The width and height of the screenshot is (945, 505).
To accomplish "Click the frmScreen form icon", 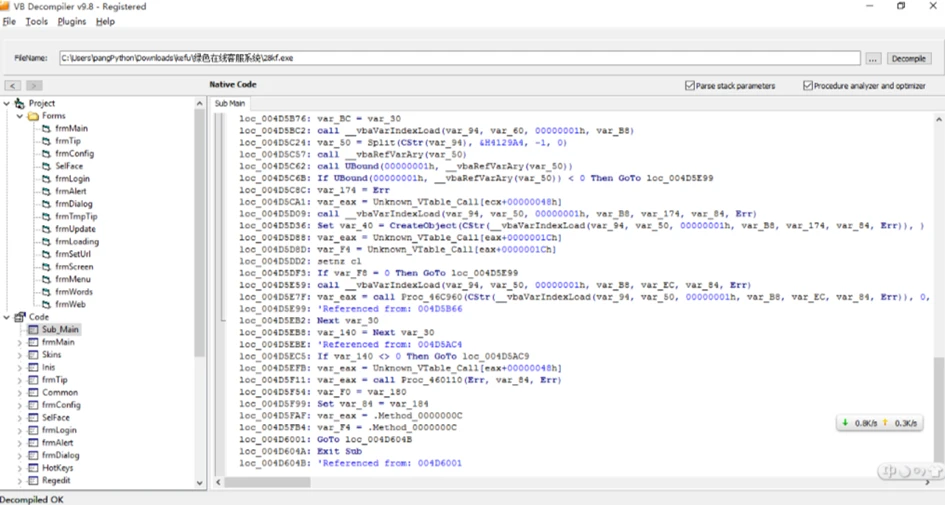I will point(46,267).
